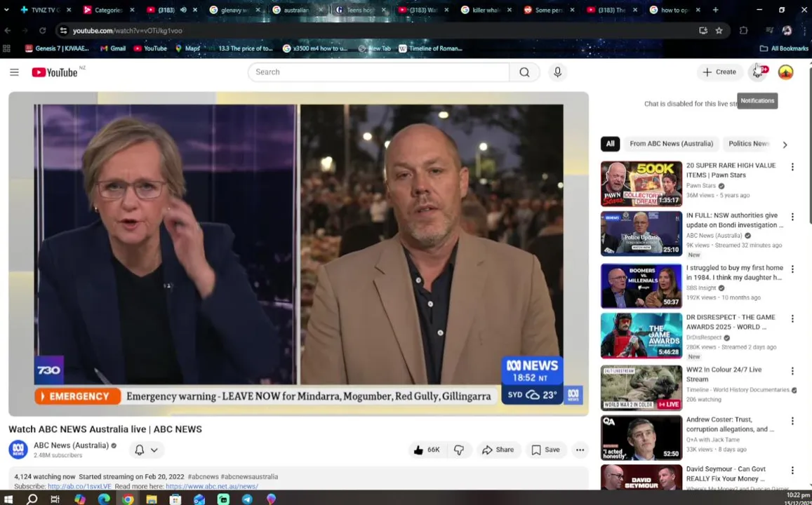Open the account avatar menu
812x505 pixels.
tap(785, 72)
